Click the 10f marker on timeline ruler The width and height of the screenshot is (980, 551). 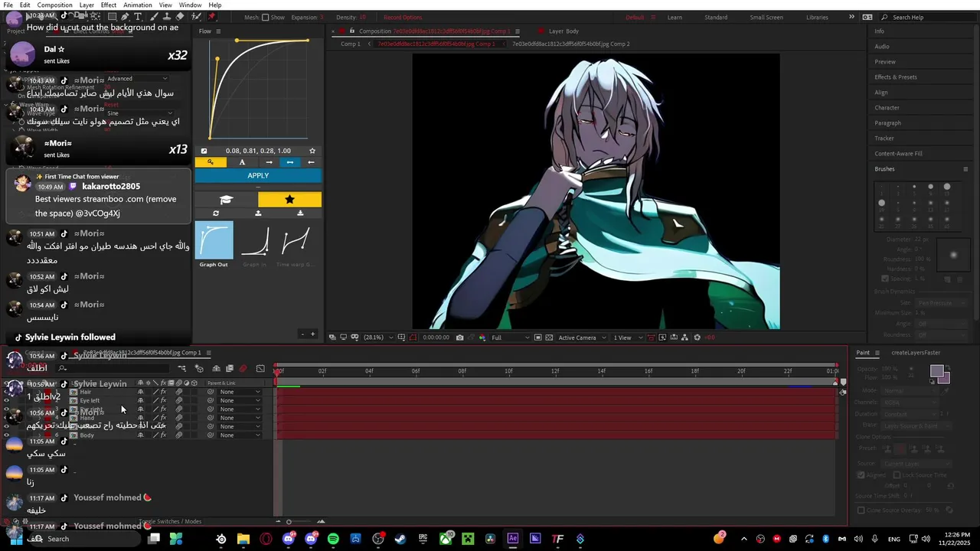pyautogui.click(x=508, y=371)
